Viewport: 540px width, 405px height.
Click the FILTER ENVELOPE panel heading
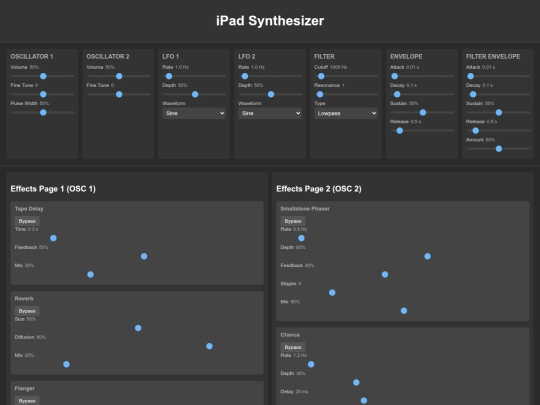[x=493, y=56]
